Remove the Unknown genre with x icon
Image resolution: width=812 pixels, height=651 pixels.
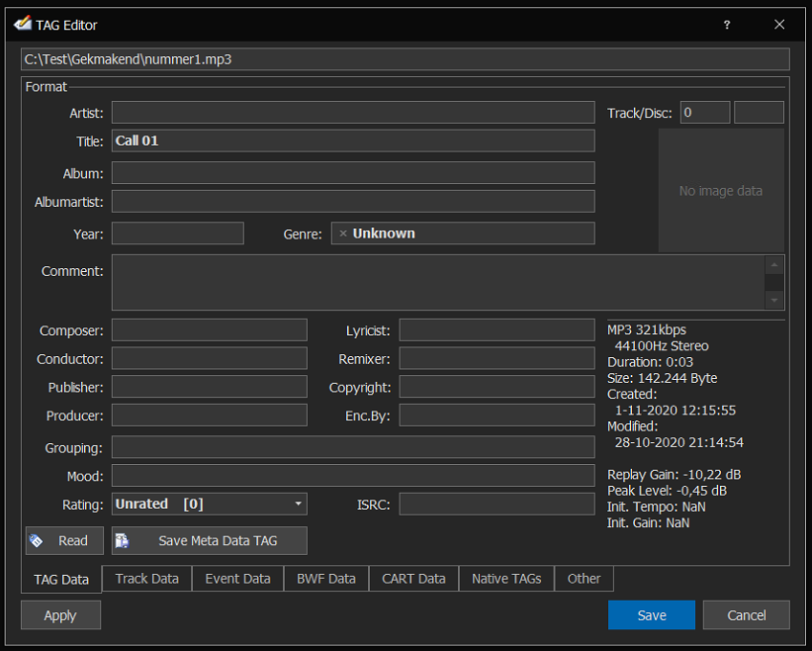343,233
